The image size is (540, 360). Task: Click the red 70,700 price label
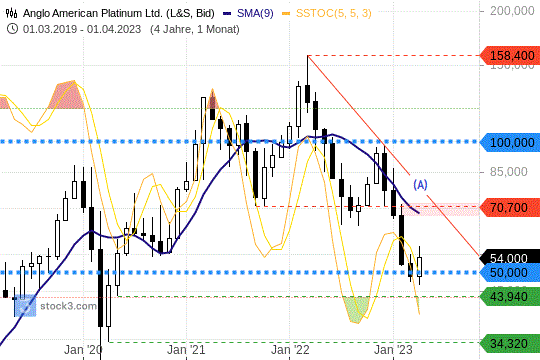pyautogui.click(x=510, y=208)
